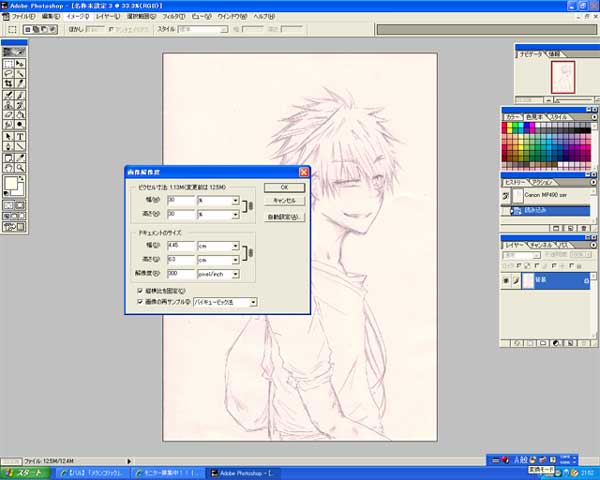The image size is (600, 480).
Task: Select the Crop tool
Action: (x=9, y=83)
